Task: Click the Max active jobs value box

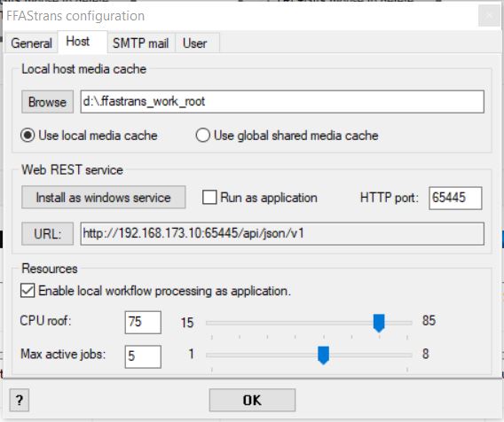Action: pos(143,356)
